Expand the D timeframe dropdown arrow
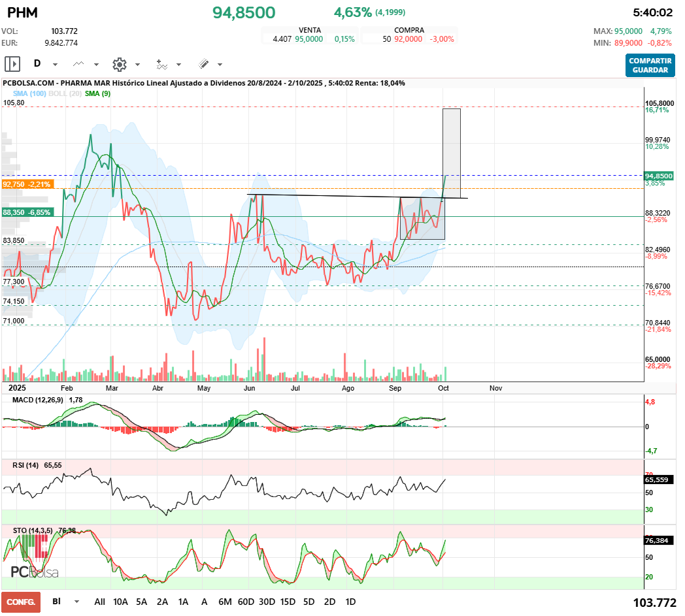Image resolution: width=685 pixels, height=616 pixels. pyautogui.click(x=56, y=65)
